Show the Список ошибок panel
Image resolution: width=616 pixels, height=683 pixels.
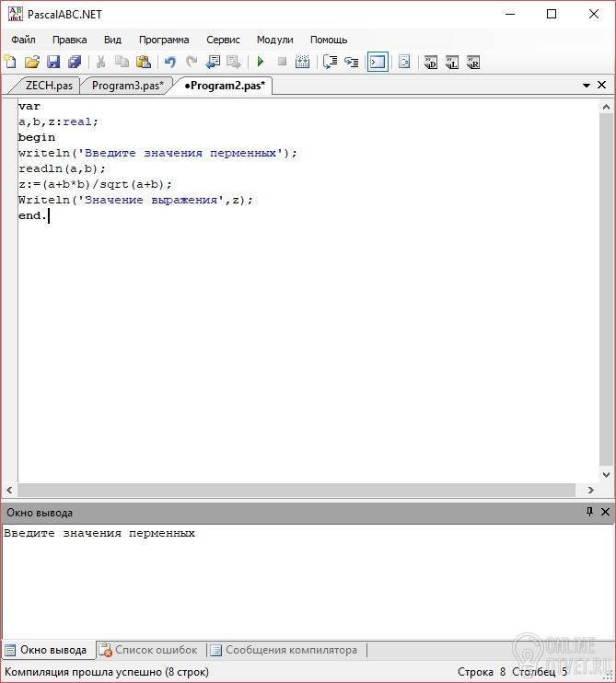(150, 650)
